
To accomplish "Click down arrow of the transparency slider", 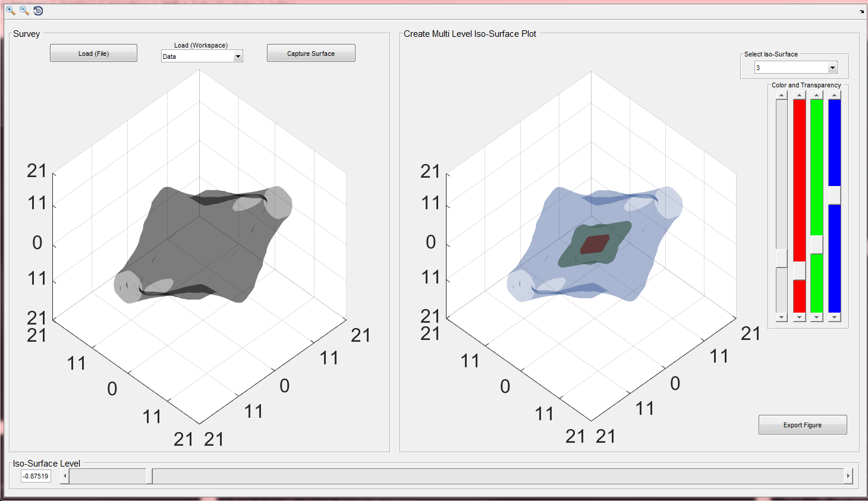I will tap(782, 317).
